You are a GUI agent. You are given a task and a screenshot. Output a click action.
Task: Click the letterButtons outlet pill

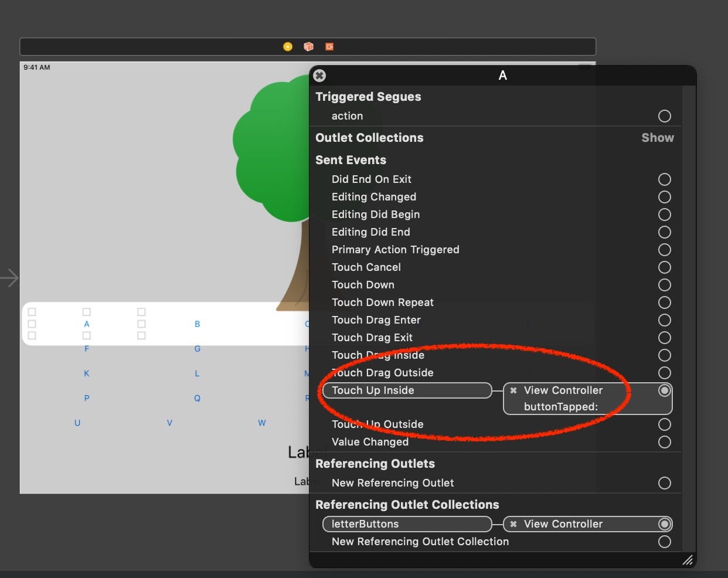pos(407,524)
